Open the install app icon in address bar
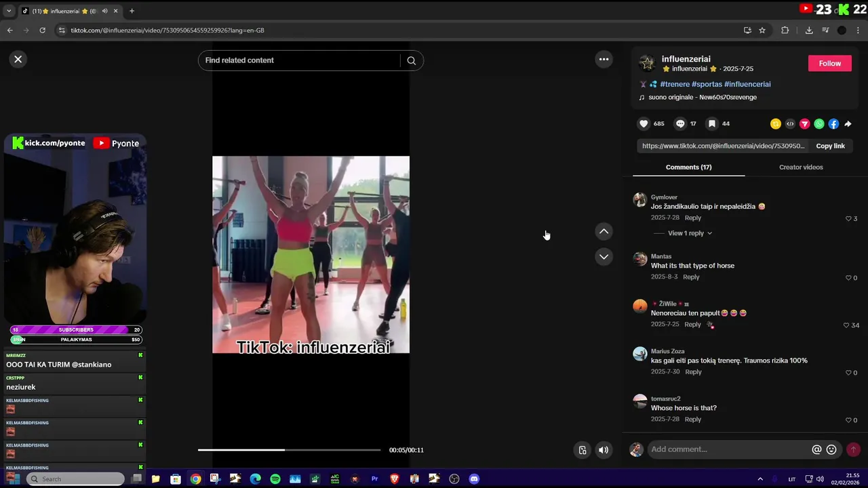 (747, 30)
